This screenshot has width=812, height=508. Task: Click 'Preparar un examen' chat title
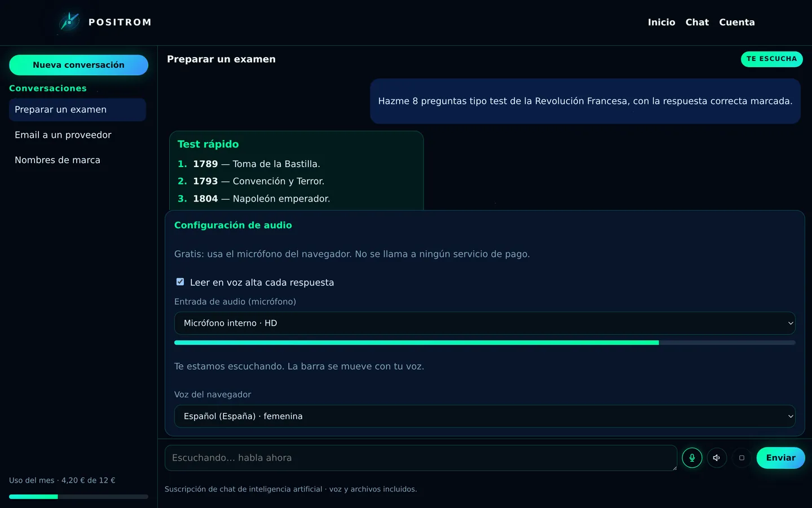pos(221,59)
